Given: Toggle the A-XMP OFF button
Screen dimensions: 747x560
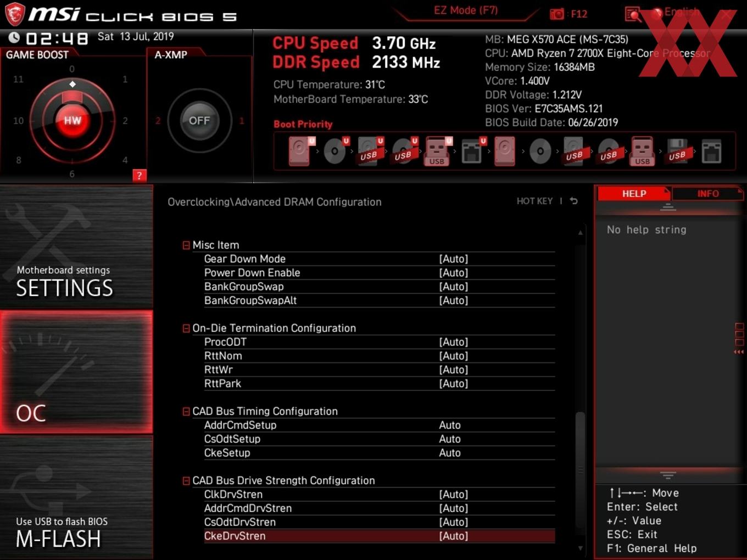Looking at the screenshot, I should tap(199, 120).
